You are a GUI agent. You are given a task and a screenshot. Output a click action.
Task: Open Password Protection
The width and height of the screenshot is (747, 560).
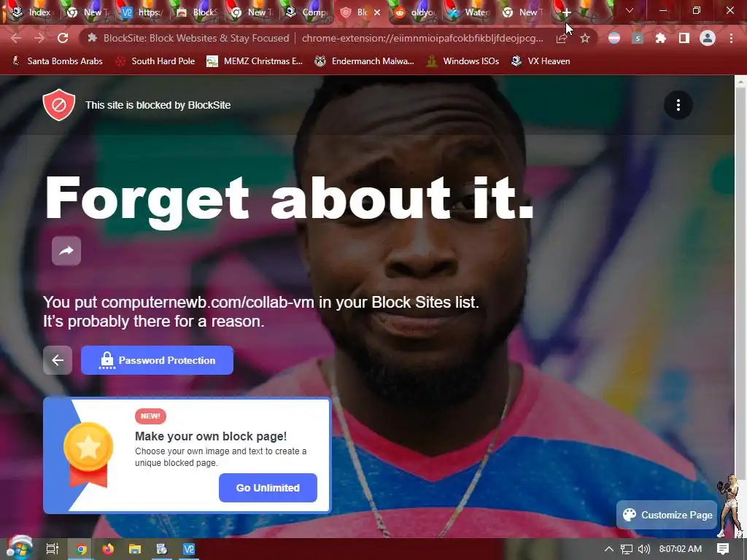click(x=158, y=360)
